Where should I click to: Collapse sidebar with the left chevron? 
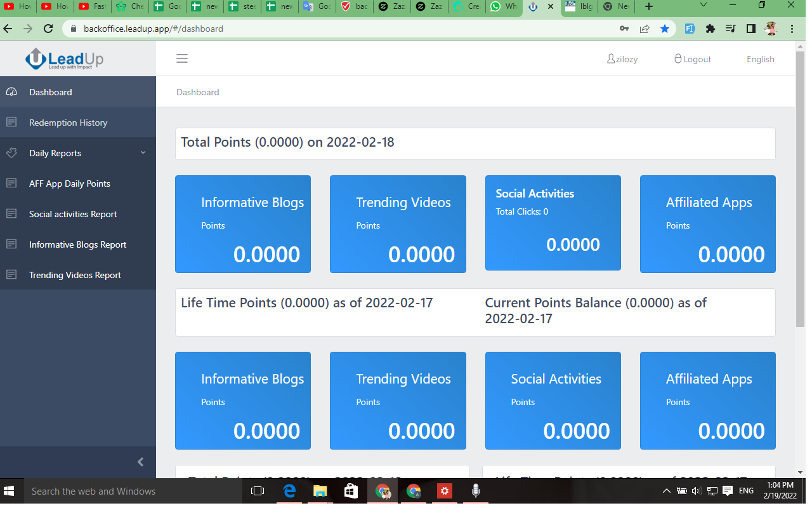(x=141, y=462)
